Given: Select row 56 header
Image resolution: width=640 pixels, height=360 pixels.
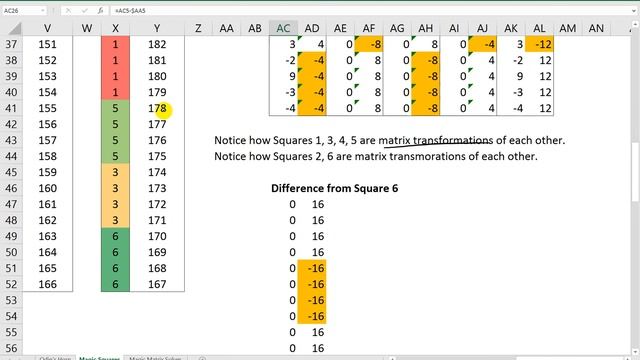Looking at the screenshot, I should pos(11,348).
